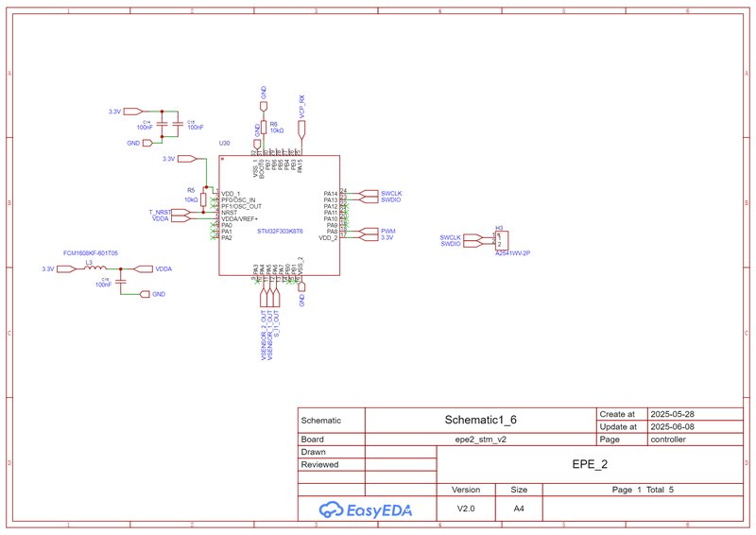Click the STM32F303K8T6 part name

tap(280, 232)
